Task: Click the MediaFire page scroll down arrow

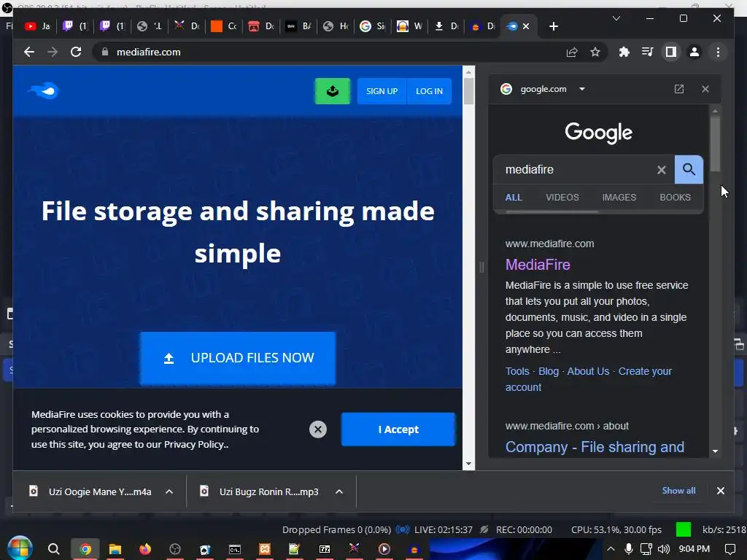Action: pos(468,464)
